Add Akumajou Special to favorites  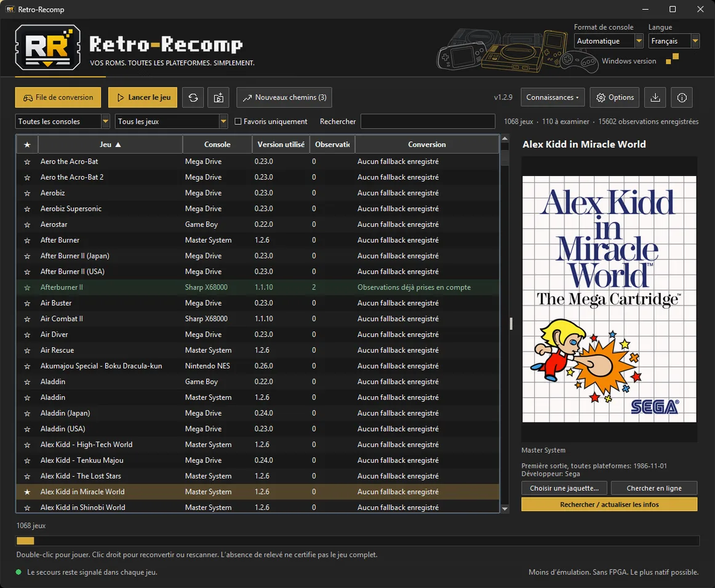(x=27, y=366)
